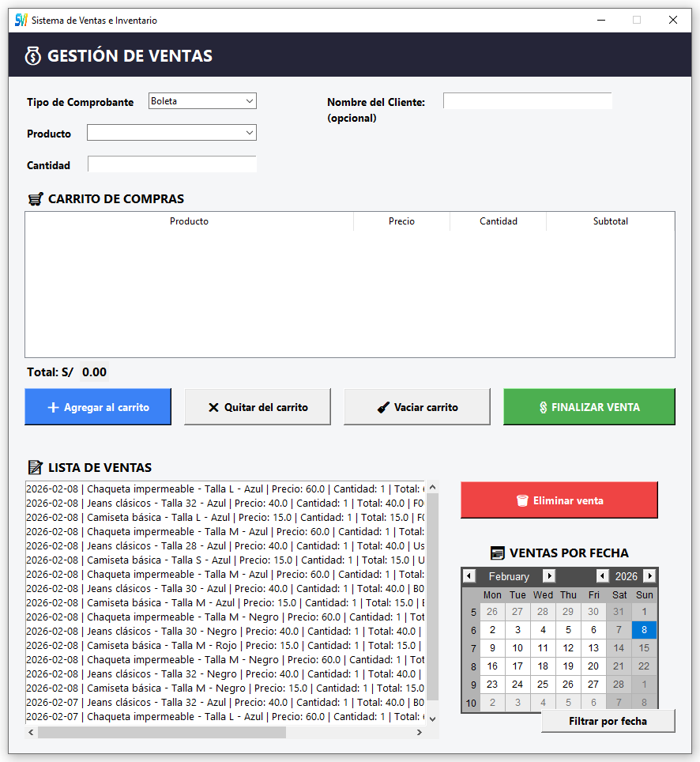
Task: Click the Cantidad input field
Action: coord(171,164)
